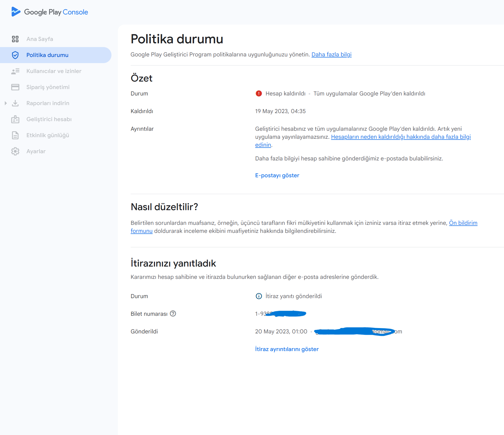Image resolution: width=504 pixels, height=435 pixels.
Task: Click the Kaldırıldı label
Action: pyautogui.click(x=142, y=111)
